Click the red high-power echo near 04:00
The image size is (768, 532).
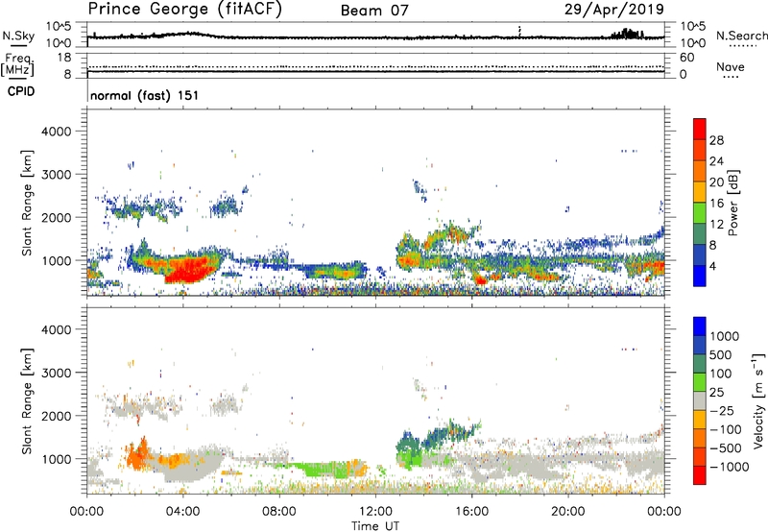point(188,270)
